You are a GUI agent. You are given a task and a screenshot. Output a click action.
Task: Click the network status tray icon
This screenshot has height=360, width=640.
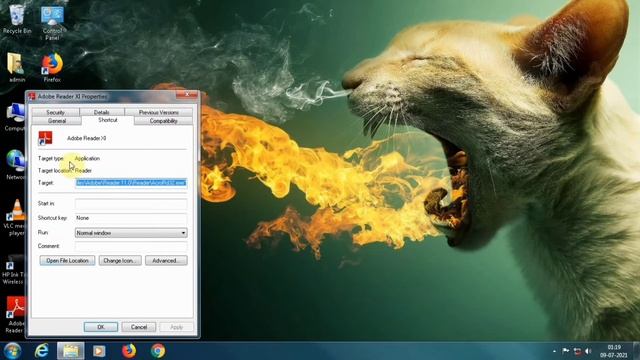(577, 351)
